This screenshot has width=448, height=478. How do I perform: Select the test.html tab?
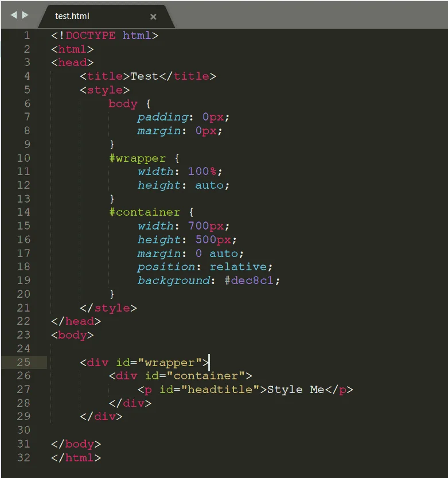[x=106, y=16]
